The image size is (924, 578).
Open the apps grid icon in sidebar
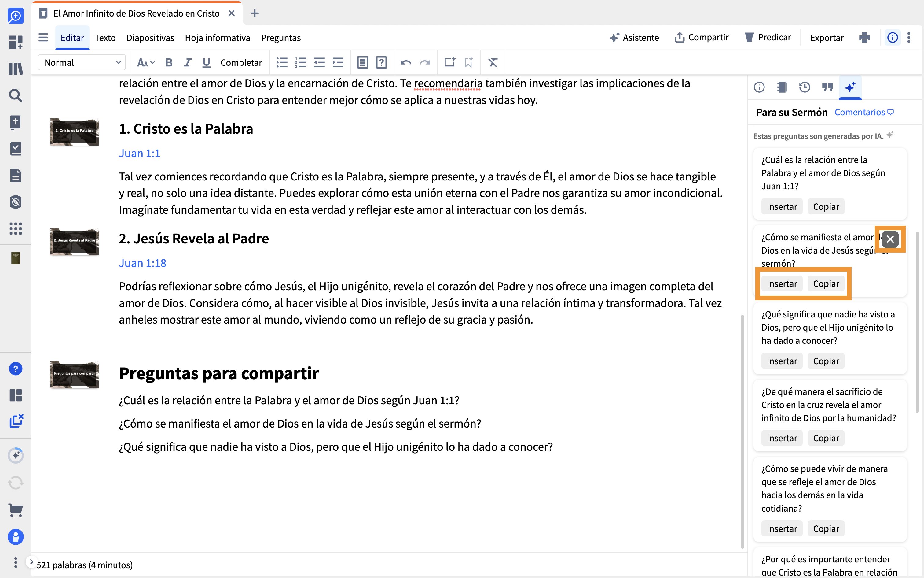[x=16, y=229]
